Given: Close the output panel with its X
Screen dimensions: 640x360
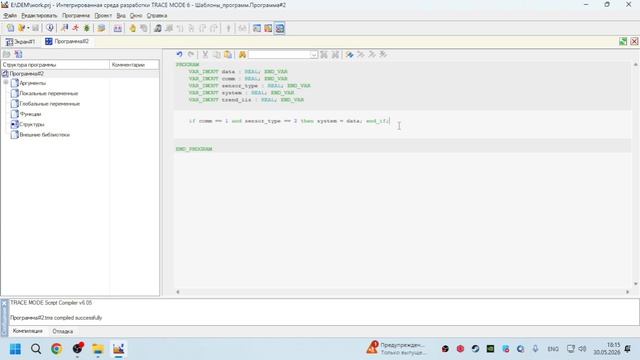Looking at the screenshot, I should [x=4, y=304].
